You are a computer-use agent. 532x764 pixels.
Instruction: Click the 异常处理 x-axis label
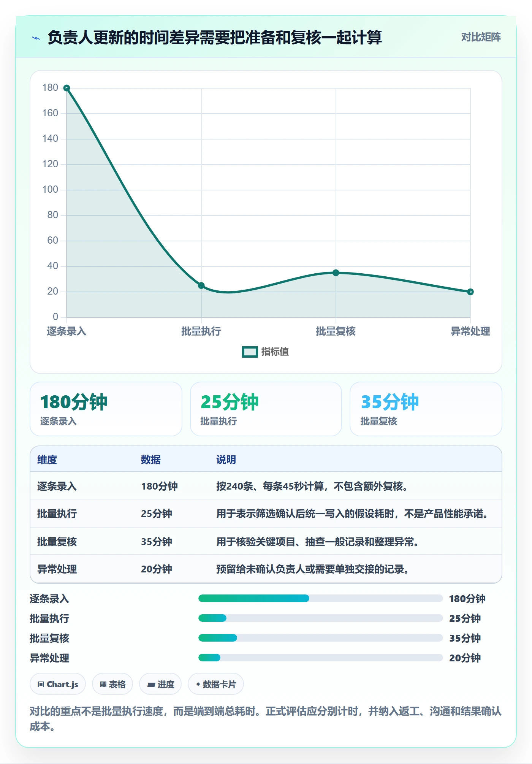click(470, 331)
